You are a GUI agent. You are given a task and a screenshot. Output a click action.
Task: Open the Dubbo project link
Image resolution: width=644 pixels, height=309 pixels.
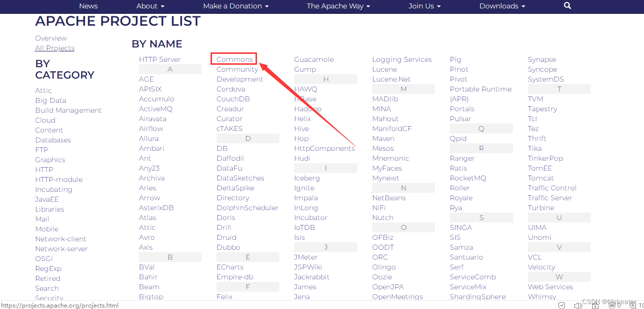click(x=228, y=247)
